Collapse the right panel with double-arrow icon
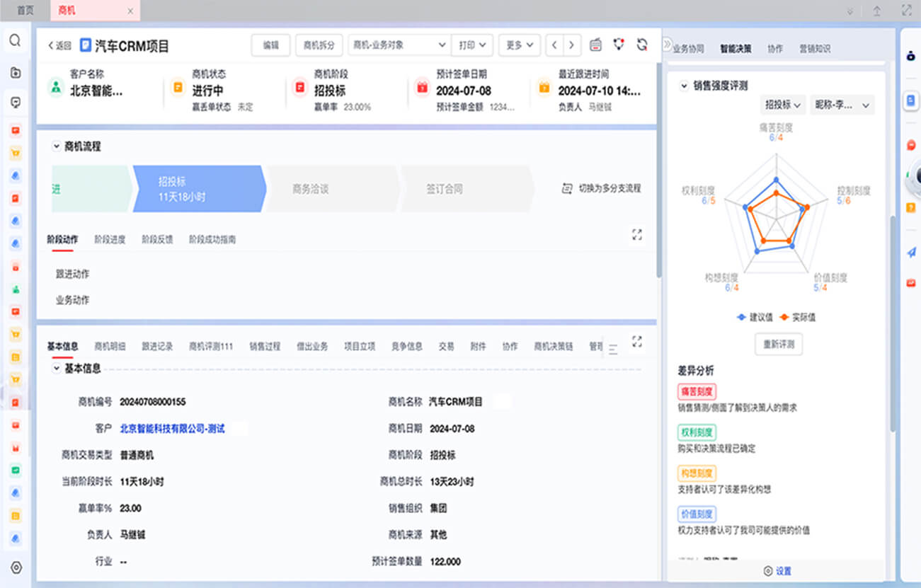Image resolution: width=921 pixels, height=588 pixels. click(667, 45)
